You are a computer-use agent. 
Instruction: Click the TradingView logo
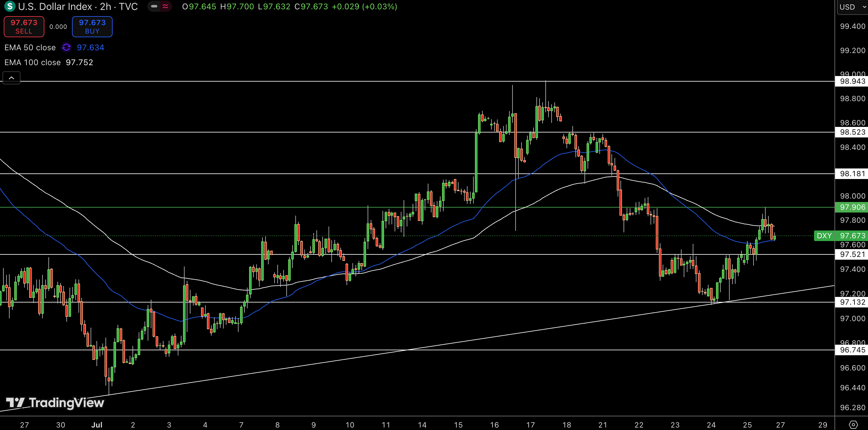pyautogui.click(x=55, y=402)
